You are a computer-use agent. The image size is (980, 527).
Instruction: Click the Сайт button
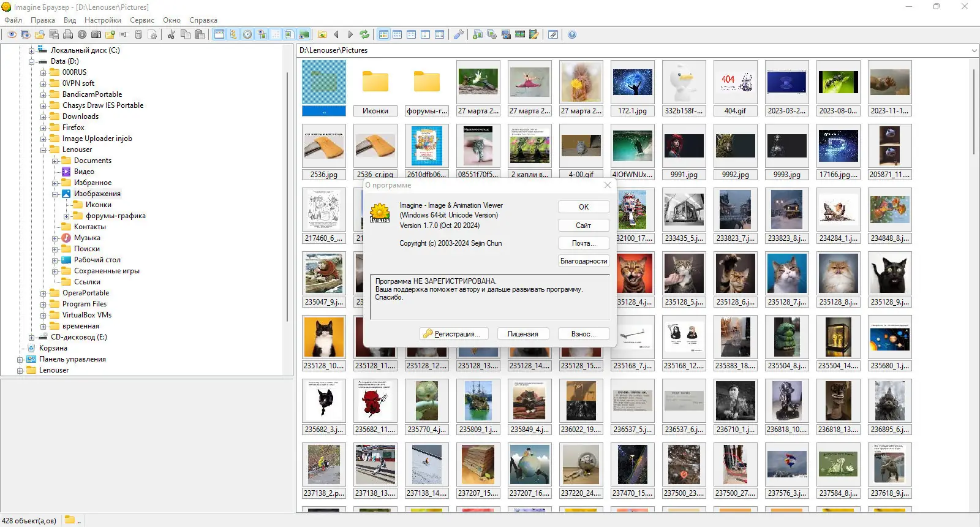584,226
